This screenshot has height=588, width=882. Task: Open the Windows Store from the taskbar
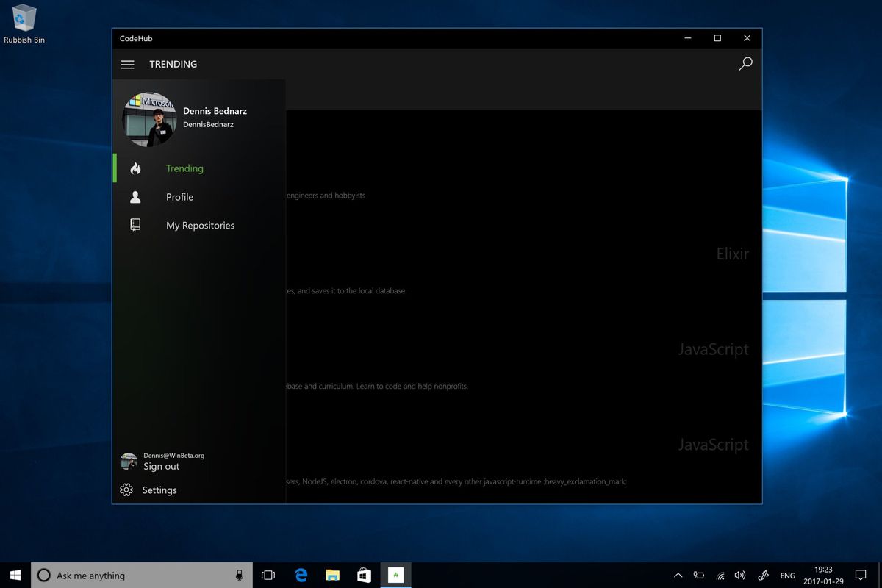(364, 575)
